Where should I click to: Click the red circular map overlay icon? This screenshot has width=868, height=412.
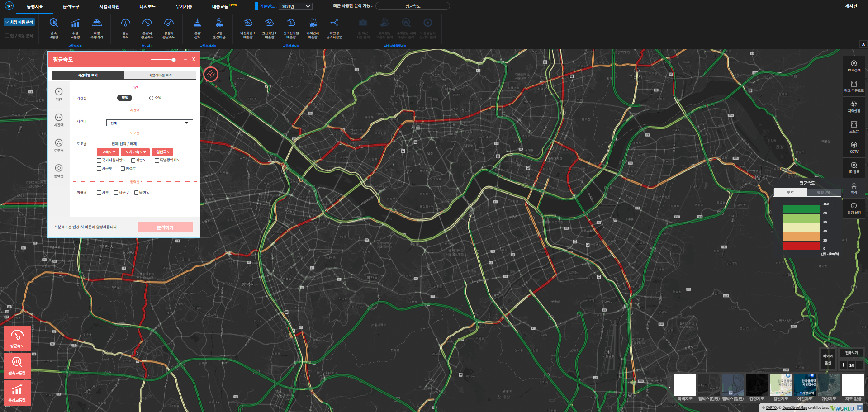coord(211,74)
